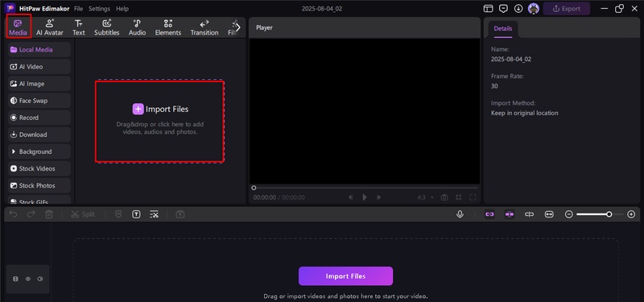Click the Player progress bar handle
The image size is (644, 302).
point(254,188)
